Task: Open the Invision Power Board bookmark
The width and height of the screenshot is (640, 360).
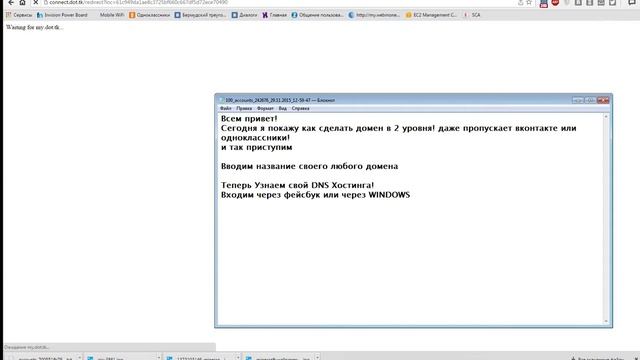Action: pos(62,15)
